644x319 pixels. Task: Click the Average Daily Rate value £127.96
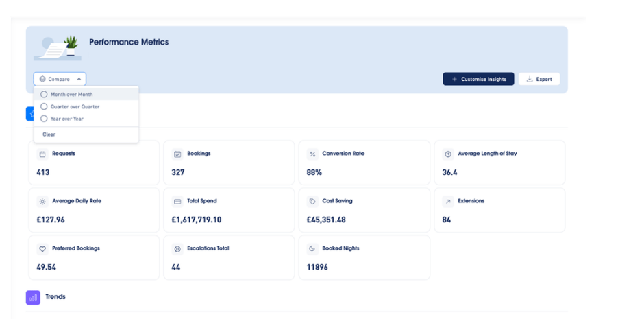(51, 220)
